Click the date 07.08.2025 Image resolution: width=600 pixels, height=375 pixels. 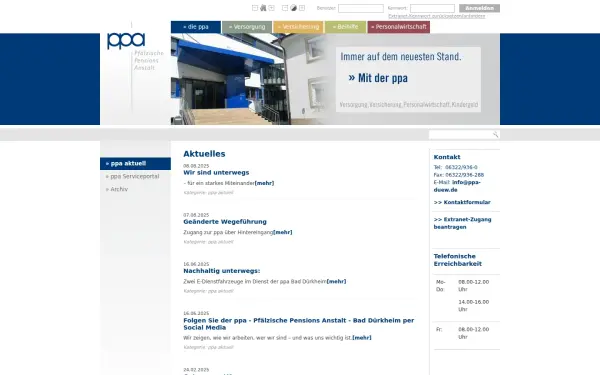pos(196,215)
